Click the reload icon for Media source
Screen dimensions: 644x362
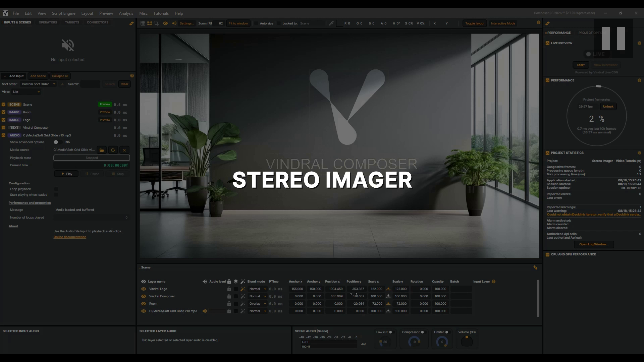click(x=113, y=150)
